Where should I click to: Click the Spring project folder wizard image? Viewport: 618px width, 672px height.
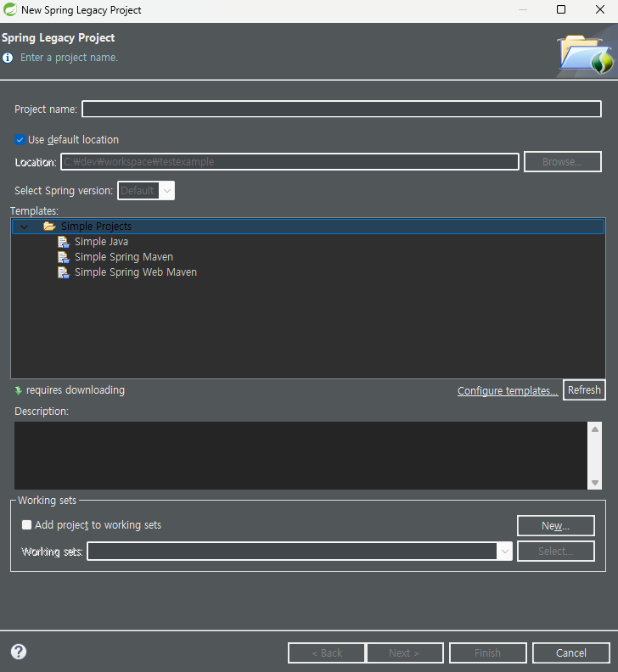(x=586, y=53)
